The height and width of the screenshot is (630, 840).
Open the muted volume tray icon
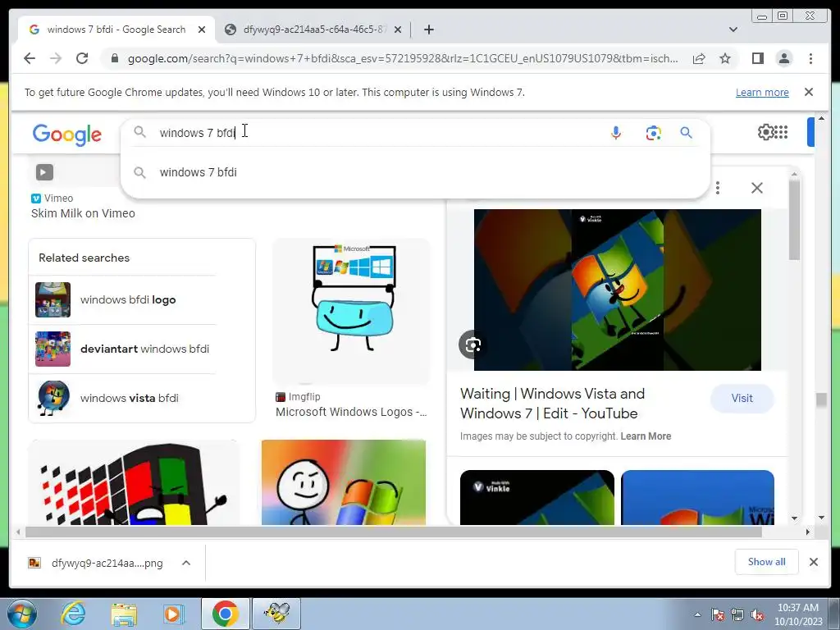(x=757, y=615)
